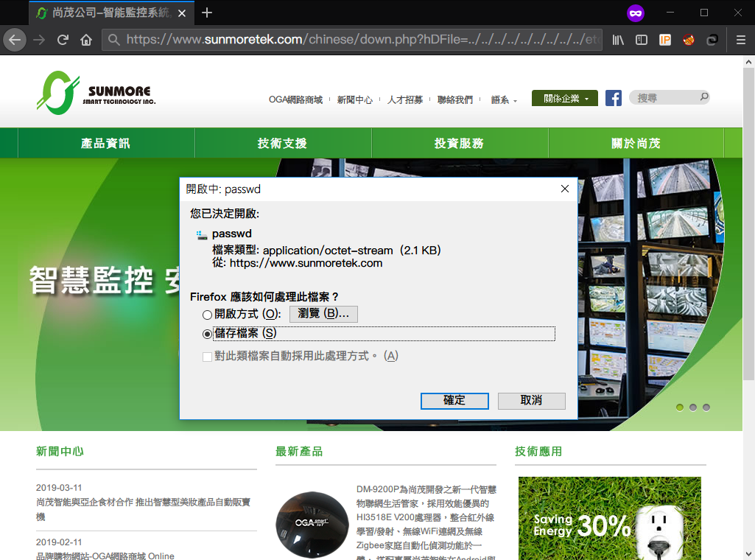
Task: Open the 投資服務 menu
Action: [x=460, y=143]
